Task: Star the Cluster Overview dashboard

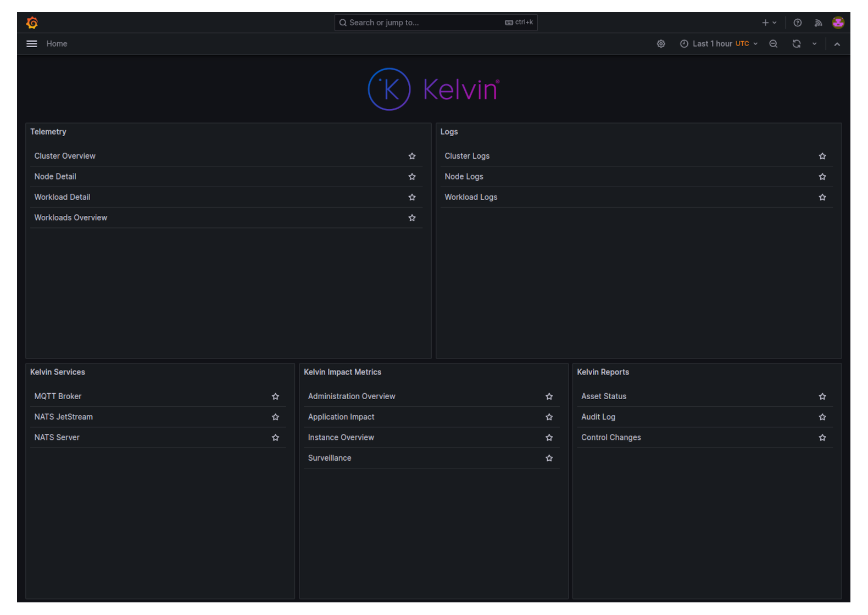Action: (x=412, y=156)
